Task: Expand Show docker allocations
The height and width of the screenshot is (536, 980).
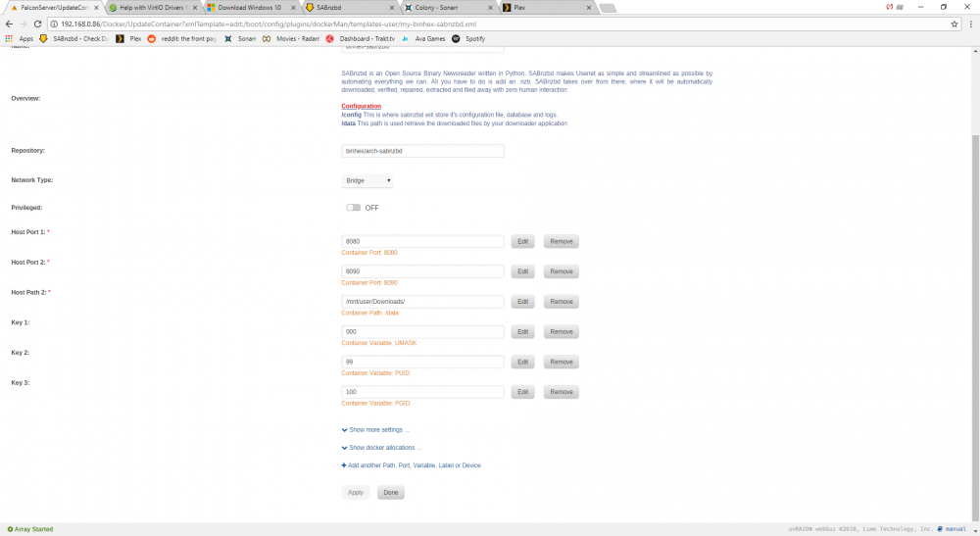Action: 381,447
